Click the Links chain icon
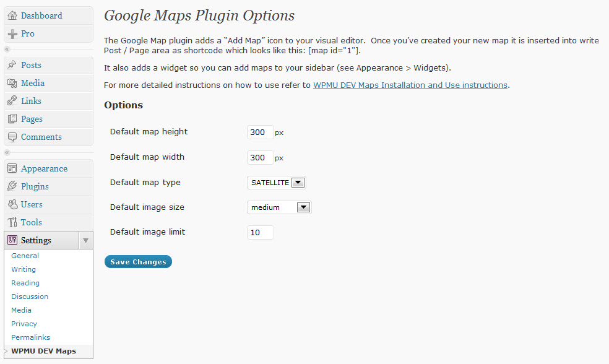The width and height of the screenshot is (609, 364). tap(12, 101)
